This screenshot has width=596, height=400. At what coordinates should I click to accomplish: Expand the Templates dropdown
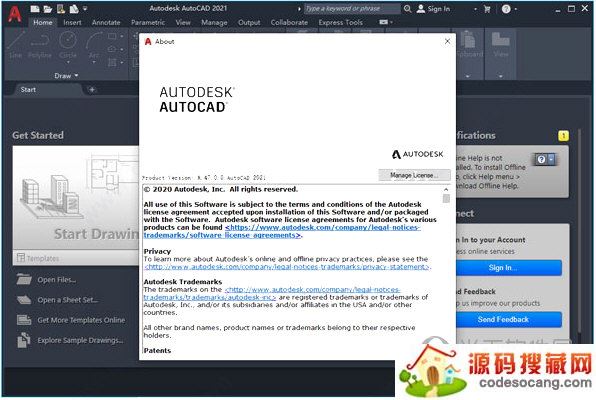(76, 258)
